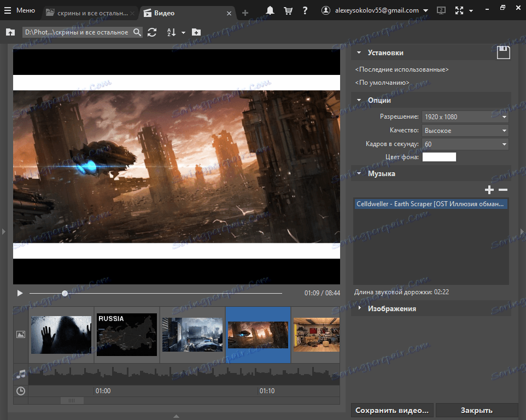Expand the Изображения section
Image resolution: width=526 pixels, height=420 pixels.
point(391,308)
